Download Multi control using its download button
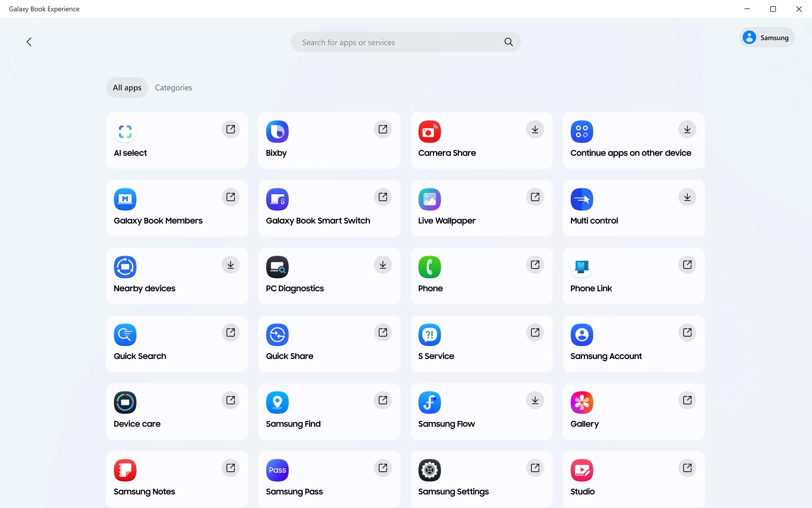This screenshot has width=812, height=508. (x=687, y=197)
